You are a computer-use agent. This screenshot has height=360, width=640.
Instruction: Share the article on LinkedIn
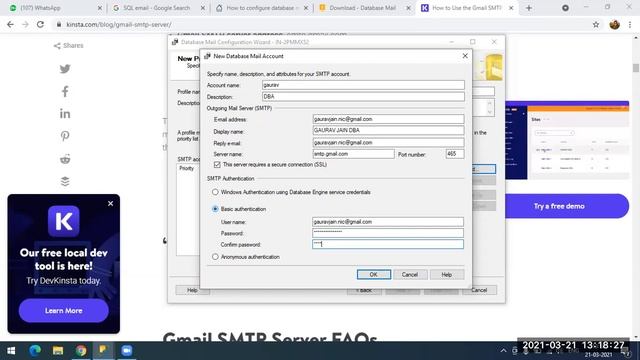[65, 114]
